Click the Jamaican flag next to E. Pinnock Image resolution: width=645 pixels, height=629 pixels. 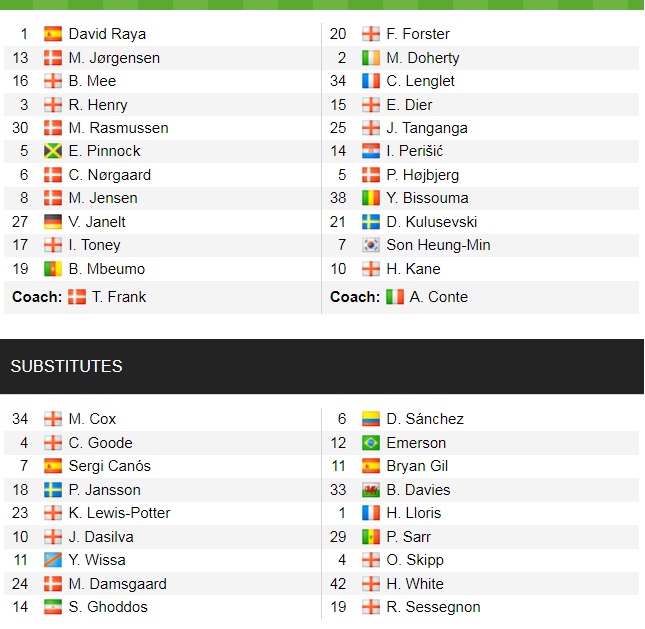pyautogui.click(x=53, y=151)
